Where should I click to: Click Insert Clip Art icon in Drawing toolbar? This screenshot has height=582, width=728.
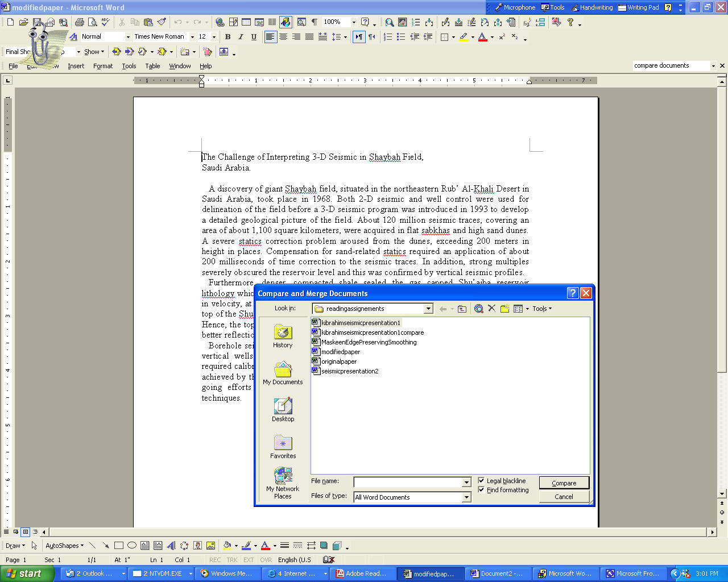(x=197, y=546)
